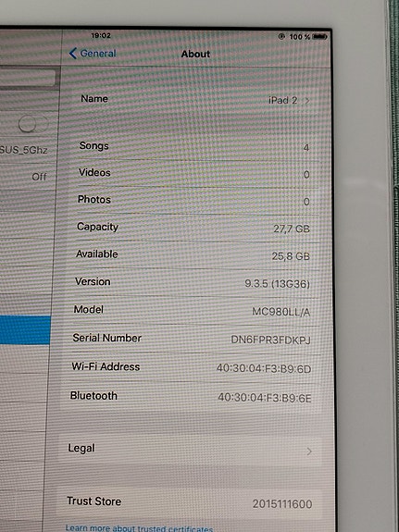Tap the 19:02 clock in status bar
Viewport: 399px width, 532px height.
click(101, 35)
